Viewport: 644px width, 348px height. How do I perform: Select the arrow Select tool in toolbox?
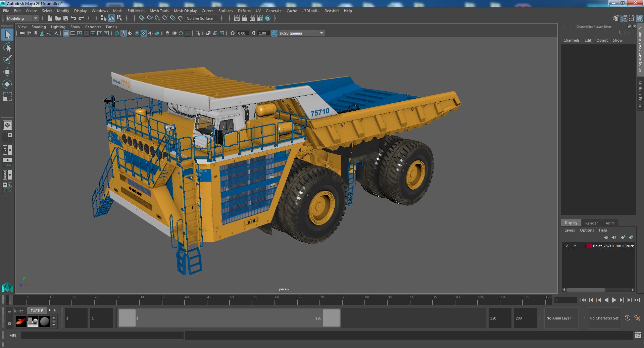pyautogui.click(x=7, y=35)
